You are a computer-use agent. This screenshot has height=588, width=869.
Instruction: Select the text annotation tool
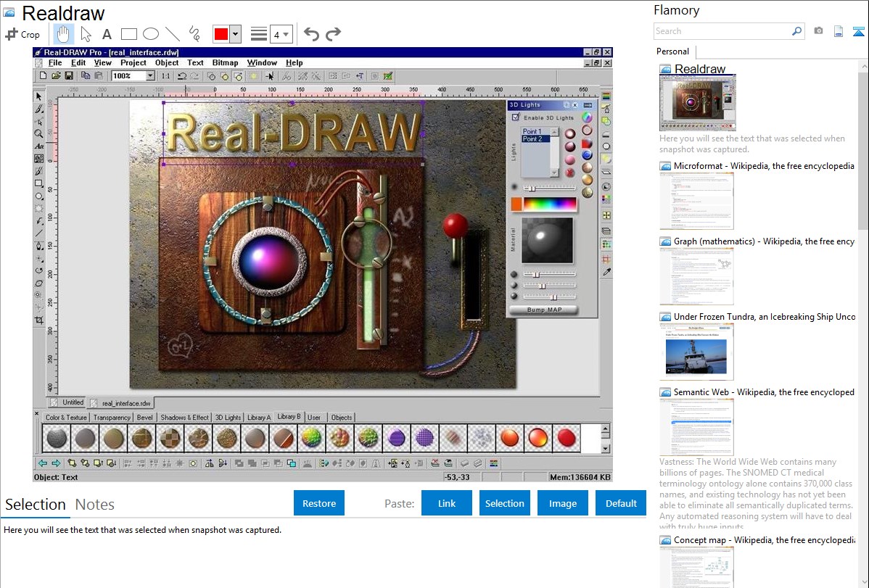click(107, 34)
